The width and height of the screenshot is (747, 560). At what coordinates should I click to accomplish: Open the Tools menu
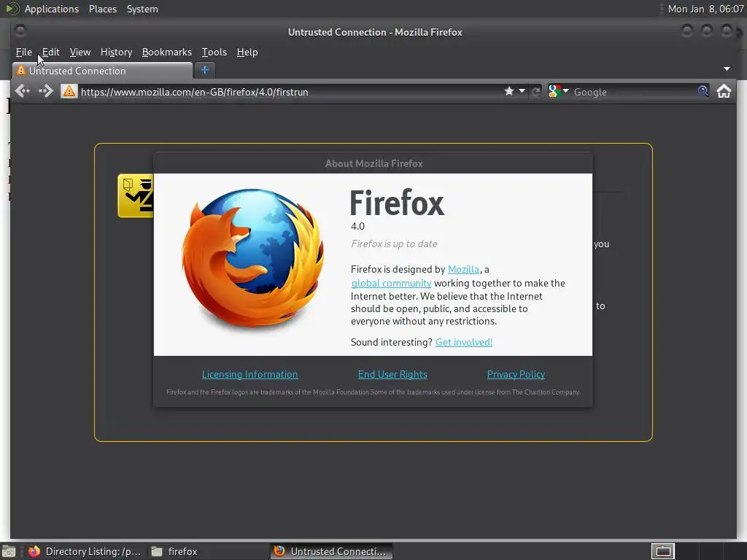coord(214,52)
